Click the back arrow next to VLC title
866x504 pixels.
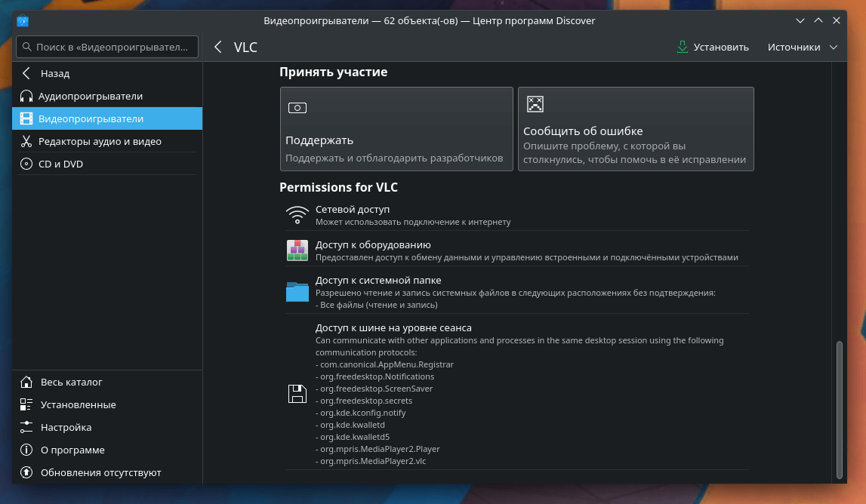click(218, 47)
